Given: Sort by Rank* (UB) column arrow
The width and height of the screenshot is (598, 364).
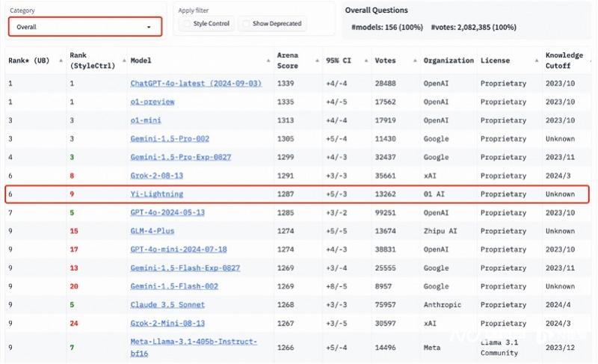Looking at the screenshot, I should click(61, 61).
